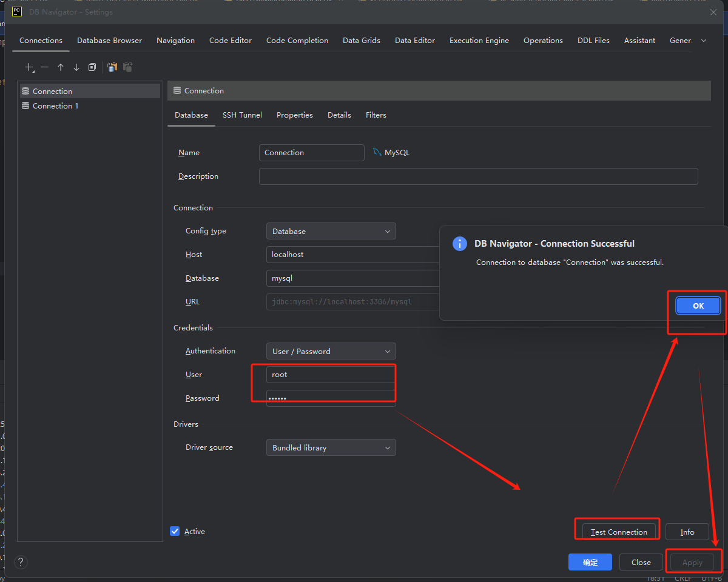Focus the User field showing root
This screenshot has height=582, width=728.
(x=331, y=375)
